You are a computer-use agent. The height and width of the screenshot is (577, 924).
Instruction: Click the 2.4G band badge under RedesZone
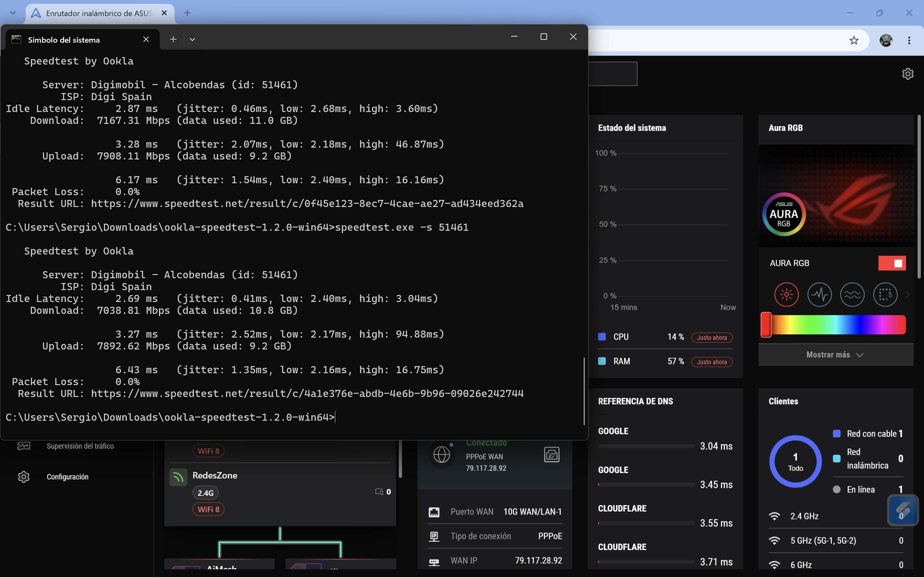click(x=205, y=493)
